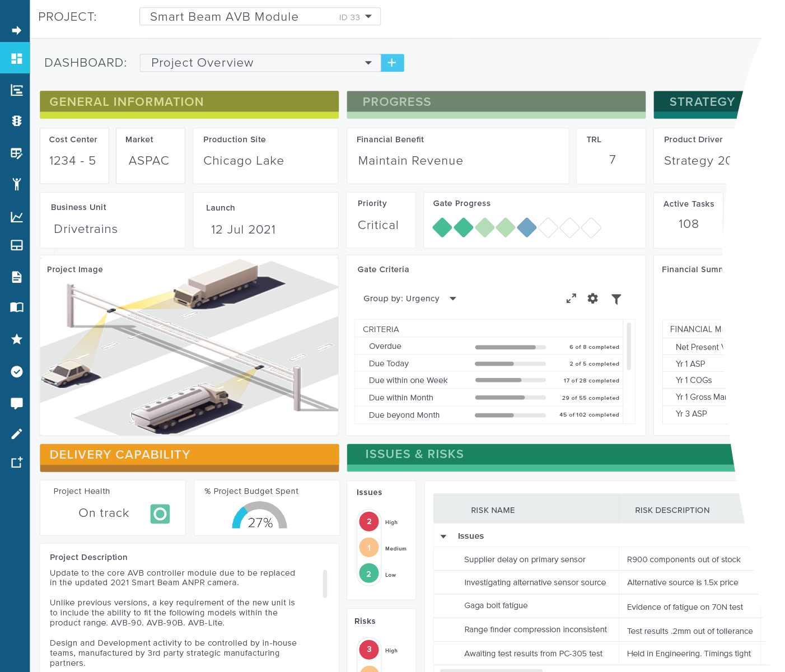This screenshot has width=785, height=672.
Task: Click the High issues count badge
Action: (x=369, y=521)
